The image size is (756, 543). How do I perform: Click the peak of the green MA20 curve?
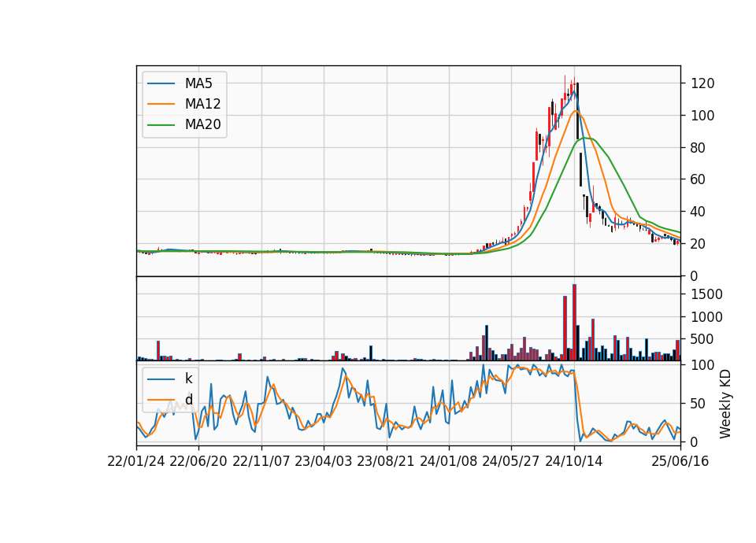click(585, 138)
